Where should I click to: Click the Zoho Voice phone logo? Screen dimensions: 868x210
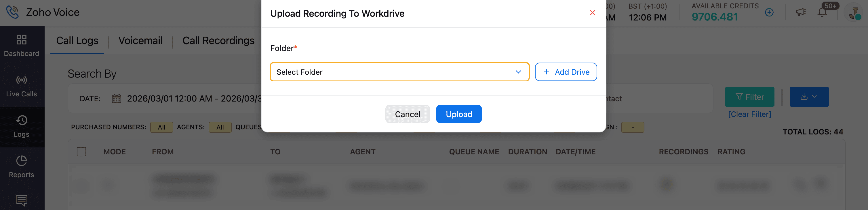pos(12,12)
